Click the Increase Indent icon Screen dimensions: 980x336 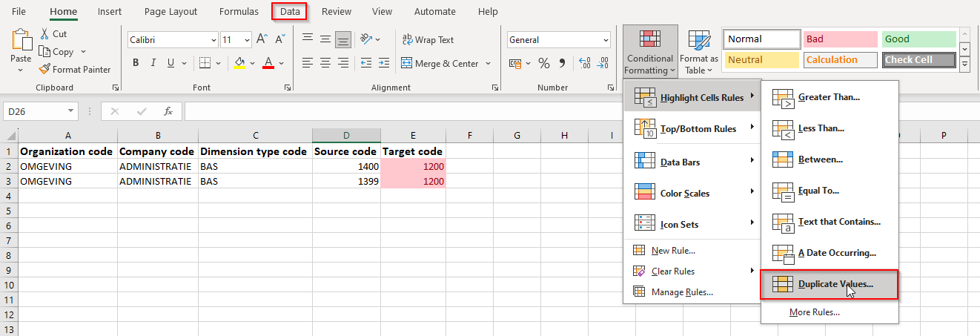[384, 63]
